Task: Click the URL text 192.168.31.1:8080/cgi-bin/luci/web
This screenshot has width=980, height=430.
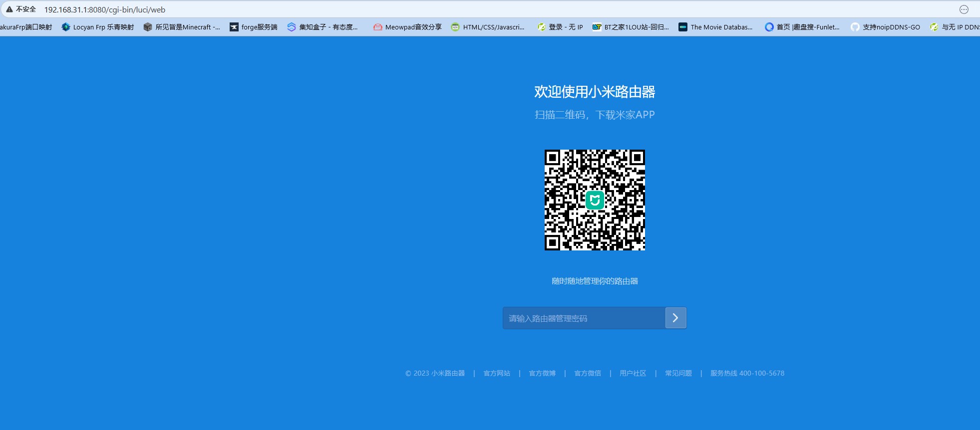Action: (105, 9)
